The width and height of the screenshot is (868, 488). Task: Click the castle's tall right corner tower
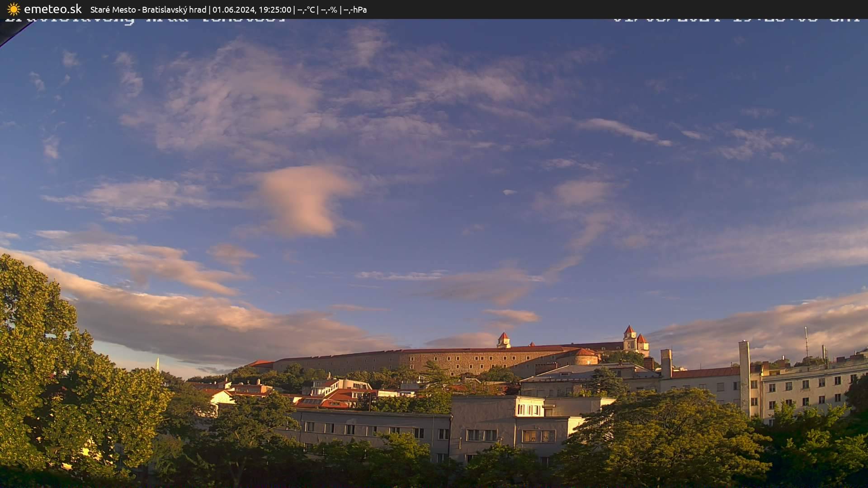pyautogui.click(x=629, y=338)
